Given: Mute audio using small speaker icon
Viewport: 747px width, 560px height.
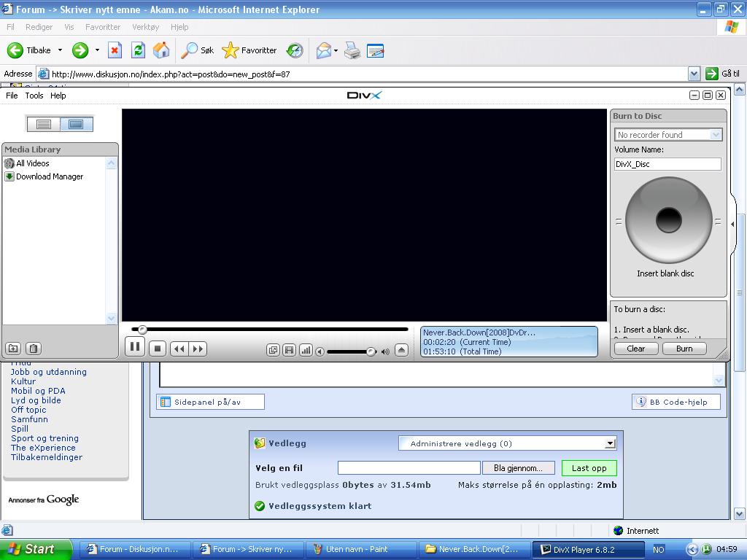Looking at the screenshot, I should pos(320,351).
